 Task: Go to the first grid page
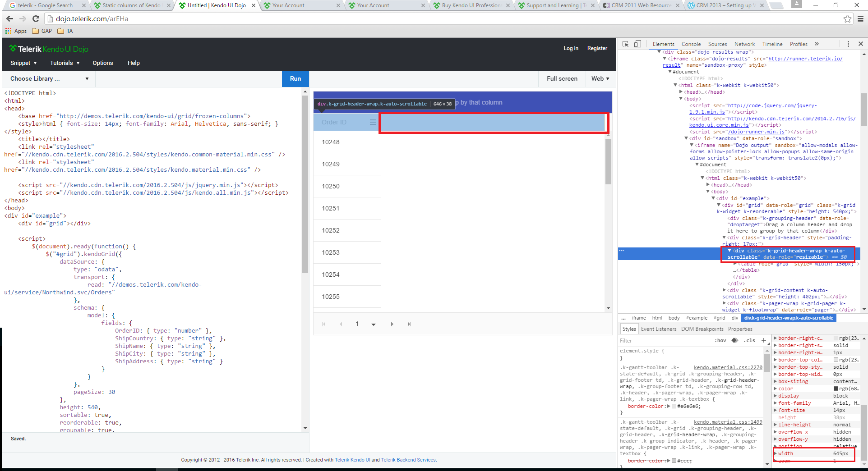[323, 324]
